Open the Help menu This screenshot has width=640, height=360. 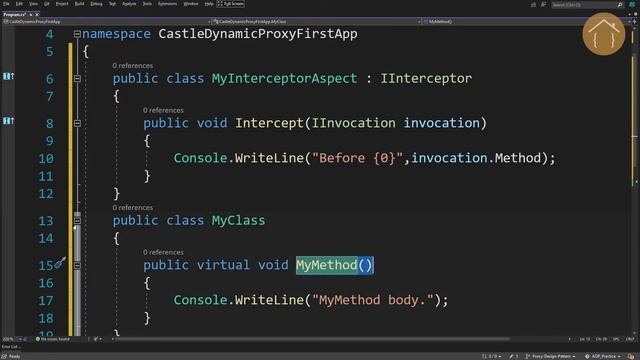pos(209,4)
